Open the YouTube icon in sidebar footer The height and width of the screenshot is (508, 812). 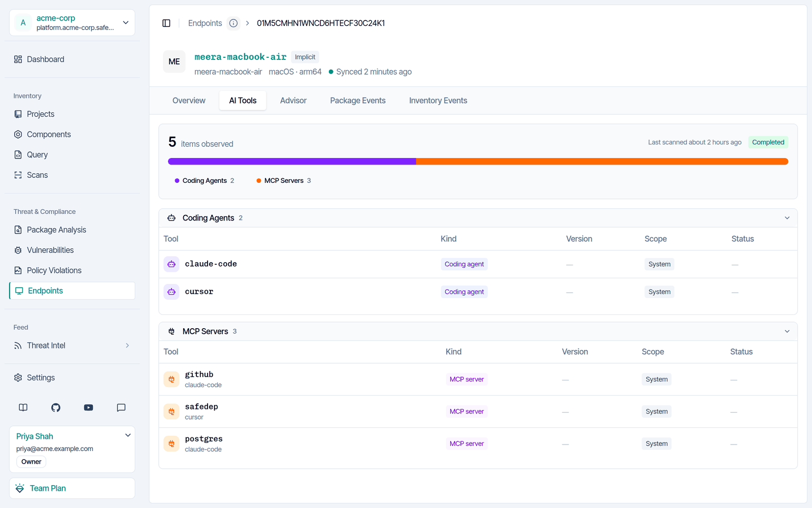coord(88,407)
